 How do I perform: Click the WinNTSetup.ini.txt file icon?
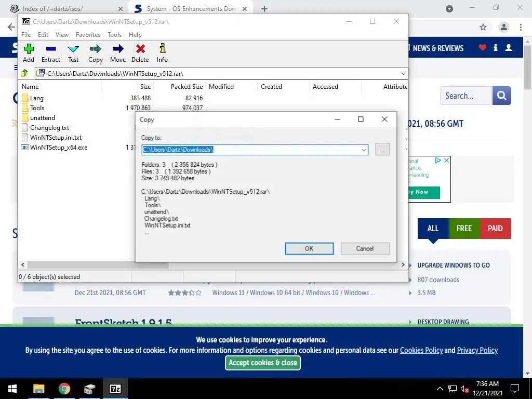point(25,137)
